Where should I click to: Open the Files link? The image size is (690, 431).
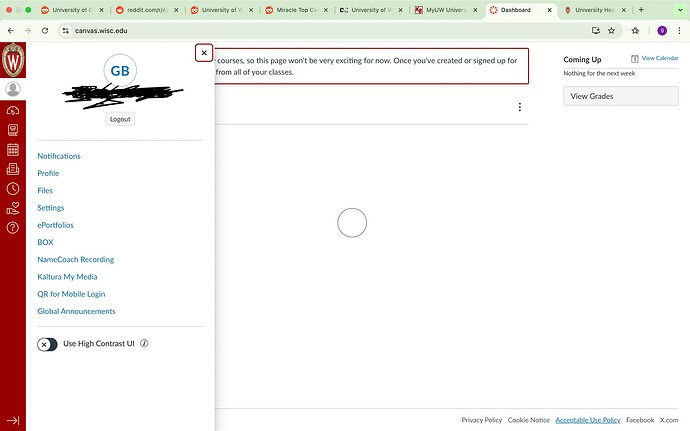45,191
